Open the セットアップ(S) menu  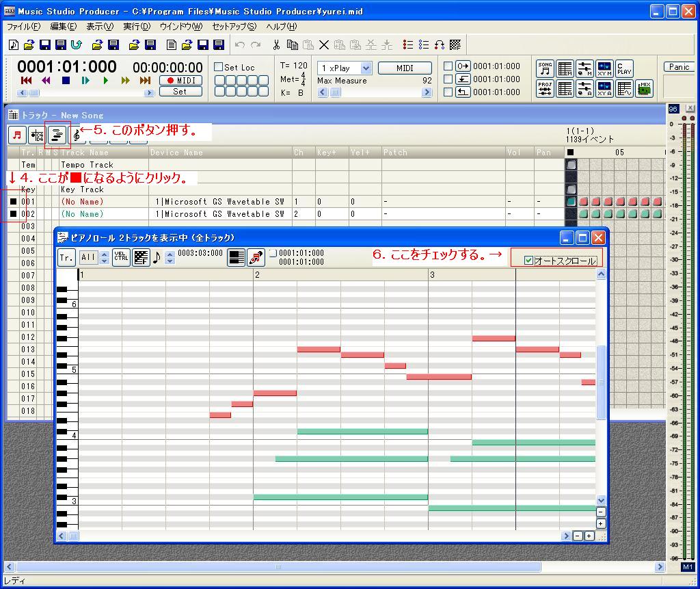click(234, 27)
